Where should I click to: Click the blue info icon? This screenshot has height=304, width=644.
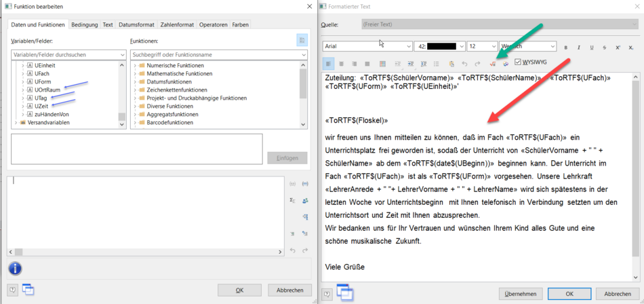[x=15, y=269]
